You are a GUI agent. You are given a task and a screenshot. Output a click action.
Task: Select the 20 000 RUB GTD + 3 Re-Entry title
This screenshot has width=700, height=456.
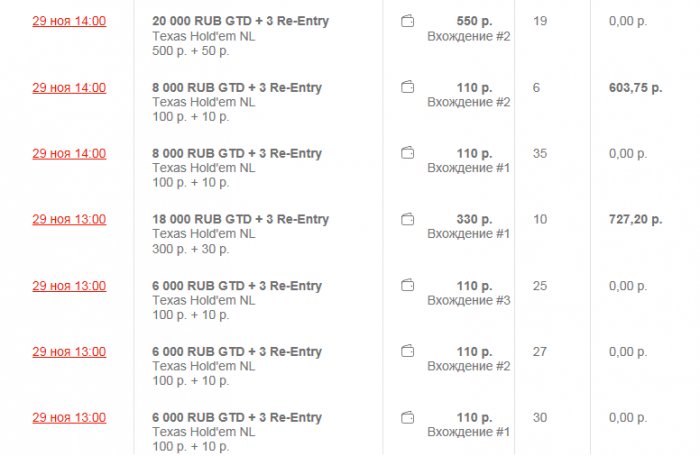pos(240,21)
